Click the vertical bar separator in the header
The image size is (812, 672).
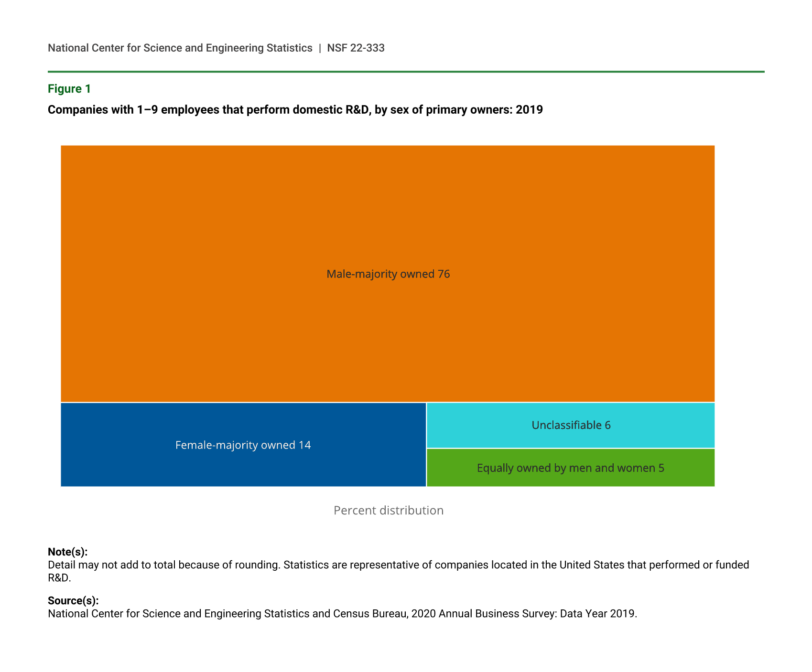click(320, 48)
